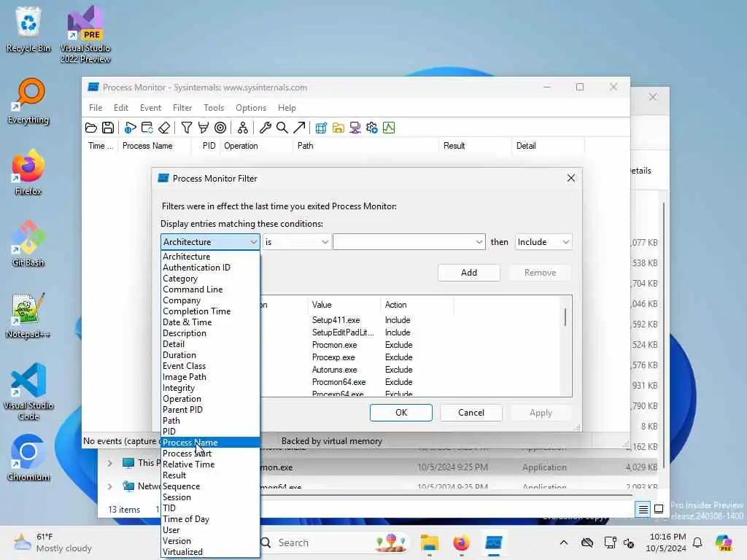Click Cancel in the filter dialog
The width and height of the screenshot is (747, 560).
pos(471,413)
